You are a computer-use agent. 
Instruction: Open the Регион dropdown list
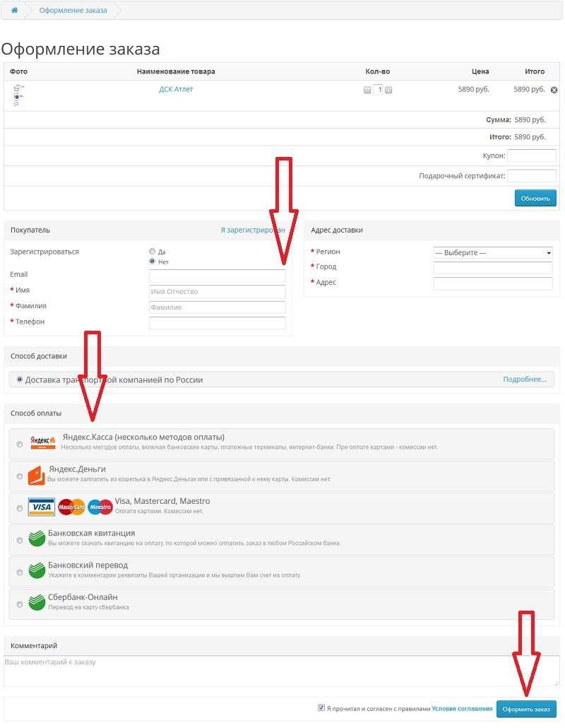493,252
